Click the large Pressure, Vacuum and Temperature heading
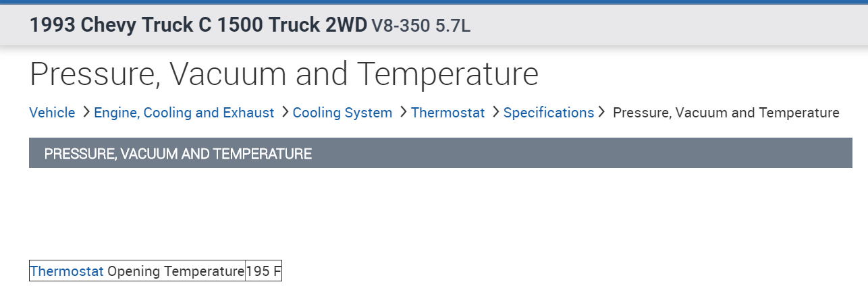The width and height of the screenshot is (868, 307). (x=283, y=74)
